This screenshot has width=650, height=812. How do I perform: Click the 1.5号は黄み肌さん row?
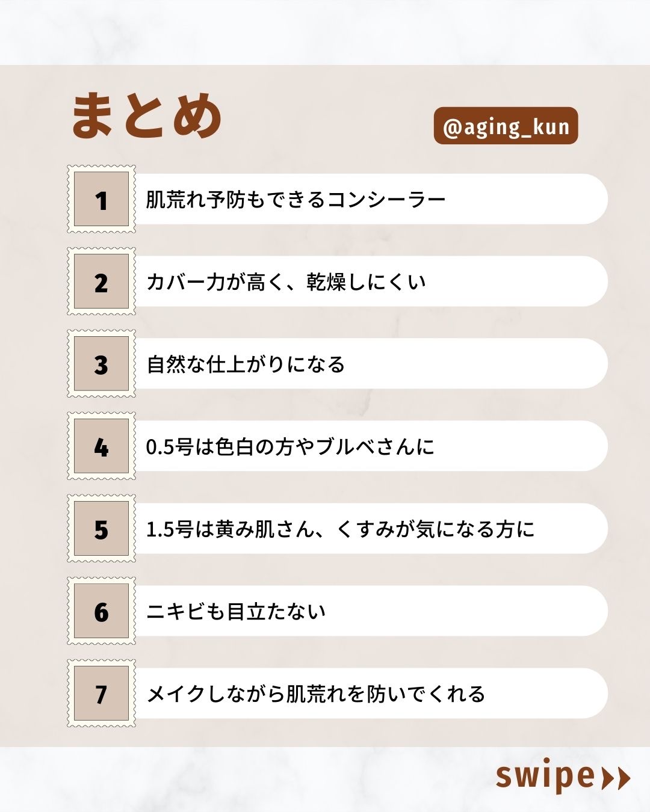(340, 529)
